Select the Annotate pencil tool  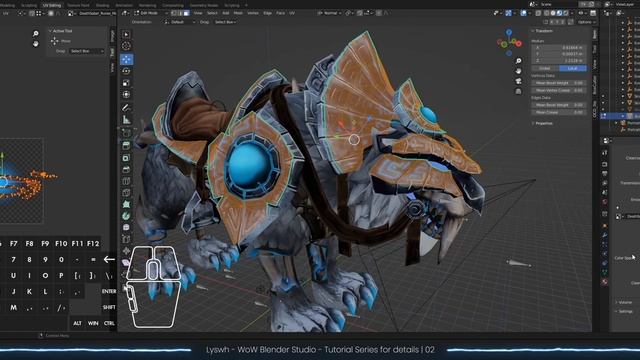tap(126, 108)
